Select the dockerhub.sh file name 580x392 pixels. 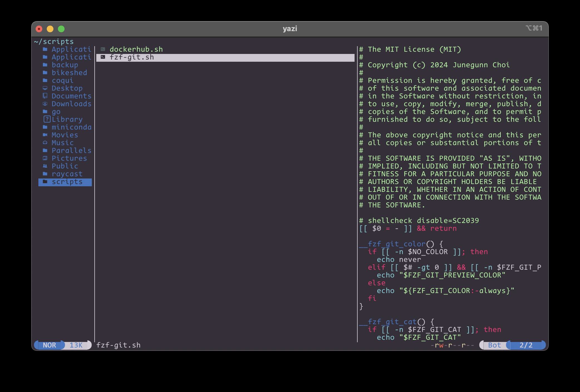click(x=136, y=49)
